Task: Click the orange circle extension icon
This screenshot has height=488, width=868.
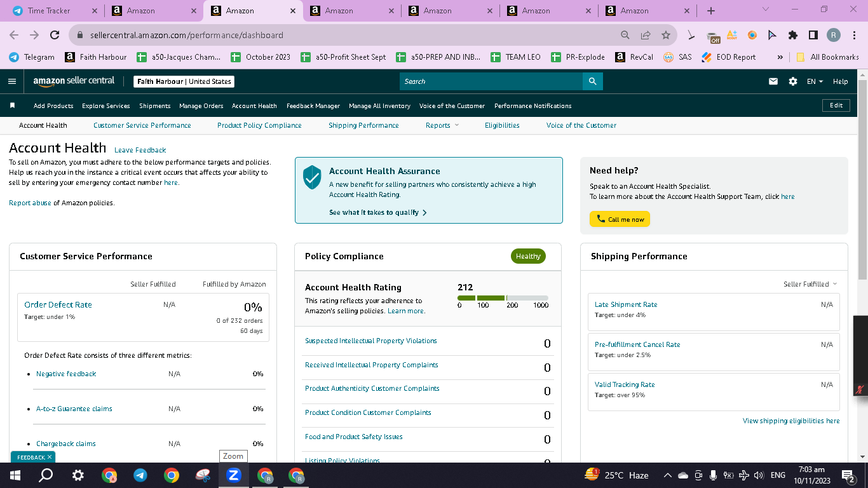Action: (752, 35)
